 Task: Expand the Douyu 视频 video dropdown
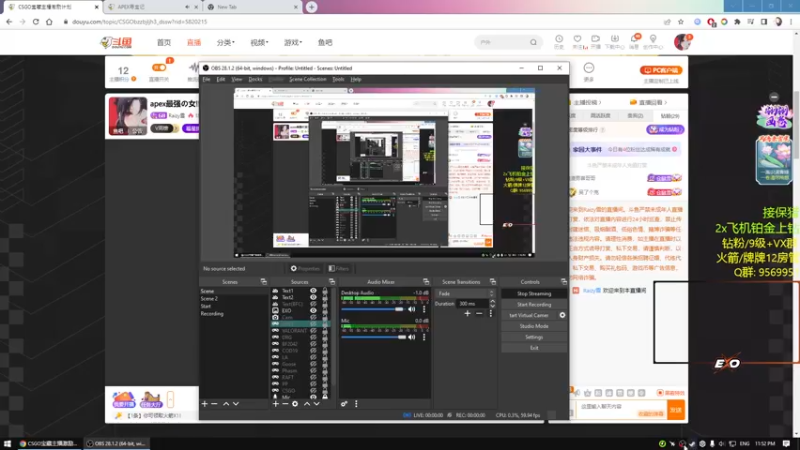click(259, 42)
